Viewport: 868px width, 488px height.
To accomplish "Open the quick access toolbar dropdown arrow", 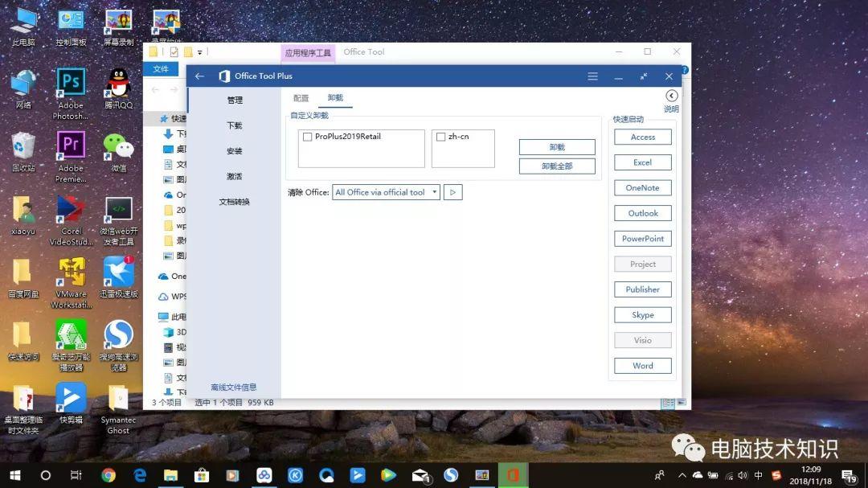I will 200,52.
